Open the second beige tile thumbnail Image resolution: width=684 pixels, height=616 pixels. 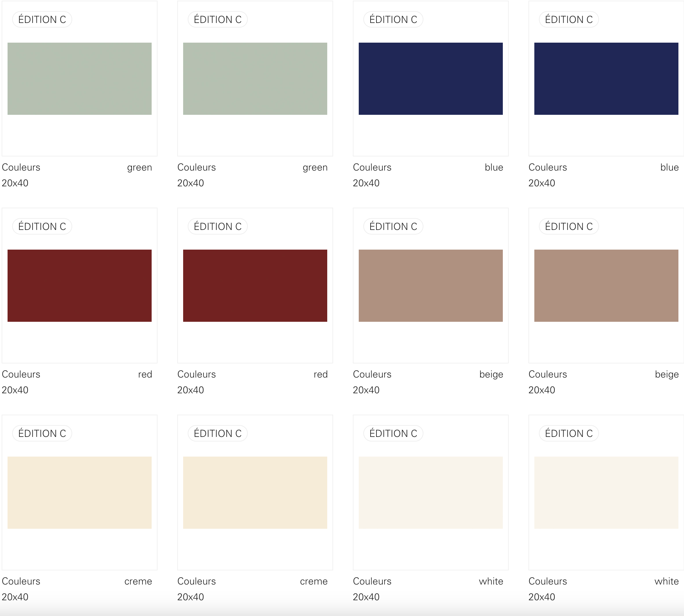(x=606, y=286)
